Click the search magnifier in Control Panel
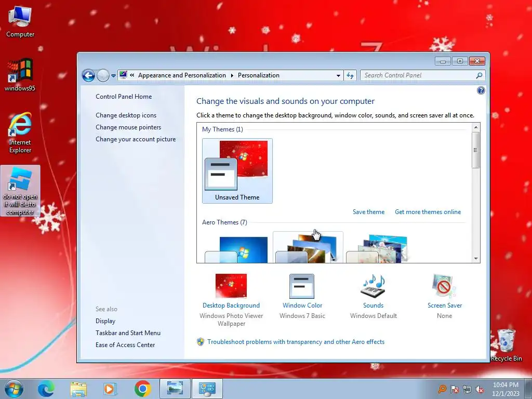 tap(479, 75)
